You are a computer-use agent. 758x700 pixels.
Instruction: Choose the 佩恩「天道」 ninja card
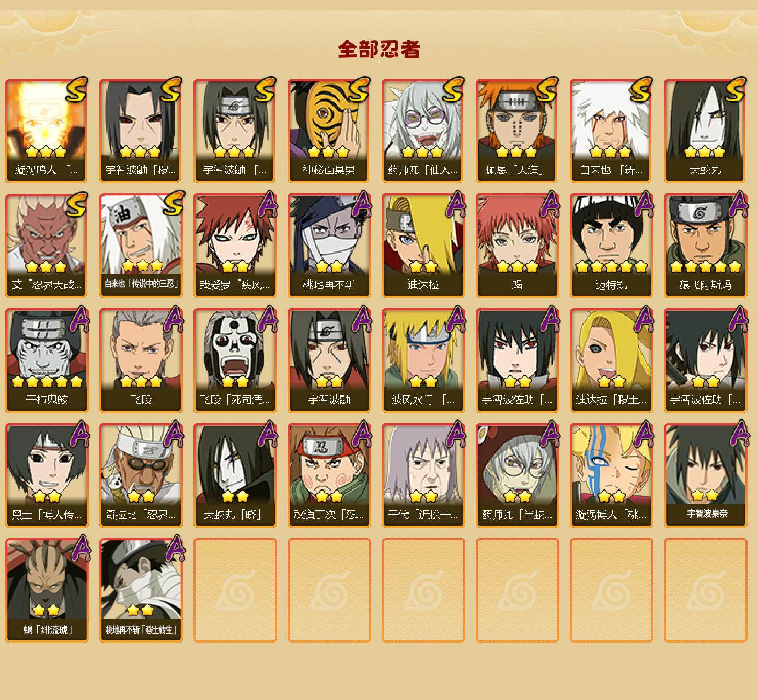coord(517,131)
